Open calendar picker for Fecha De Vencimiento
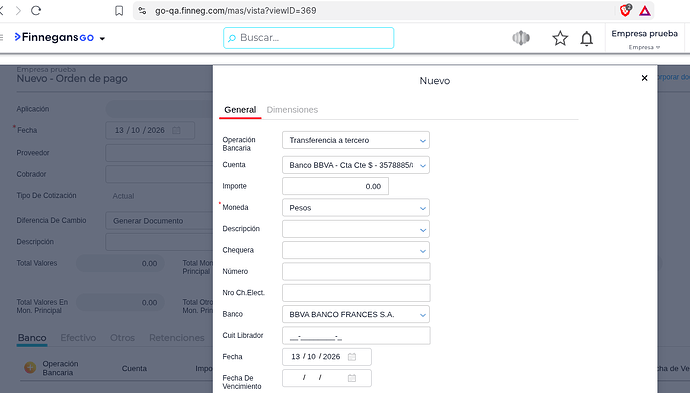690x393 pixels. click(x=352, y=378)
